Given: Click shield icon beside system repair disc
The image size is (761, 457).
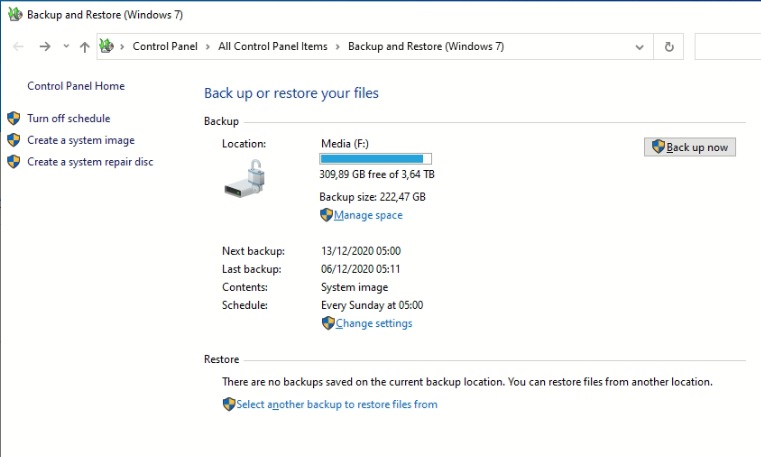Looking at the screenshot, I should (14, 162).
